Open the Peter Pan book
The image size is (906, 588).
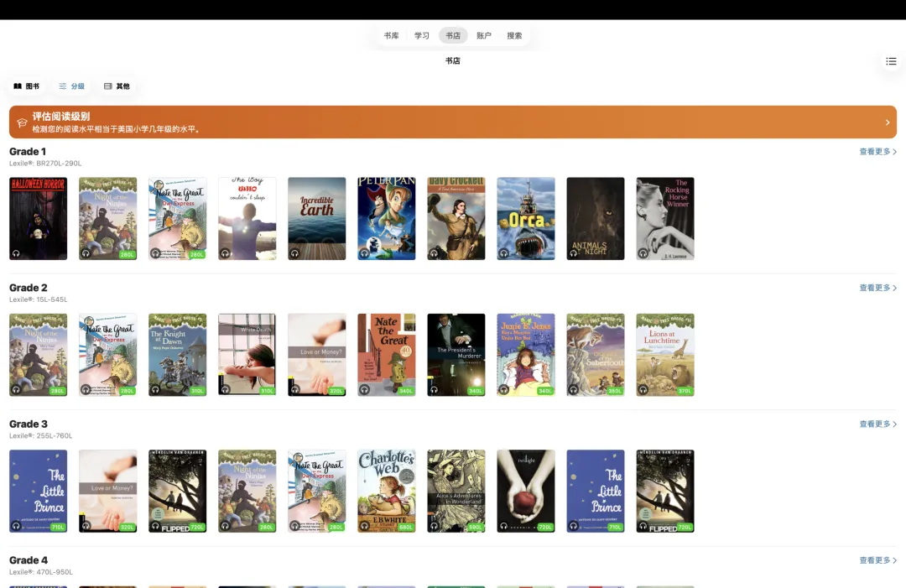pos(387,218)
